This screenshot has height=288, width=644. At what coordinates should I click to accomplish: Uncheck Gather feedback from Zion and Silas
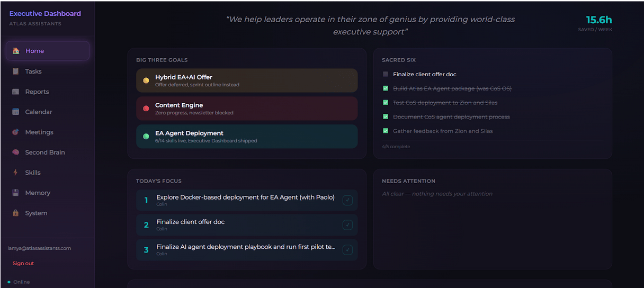[386, 131]
